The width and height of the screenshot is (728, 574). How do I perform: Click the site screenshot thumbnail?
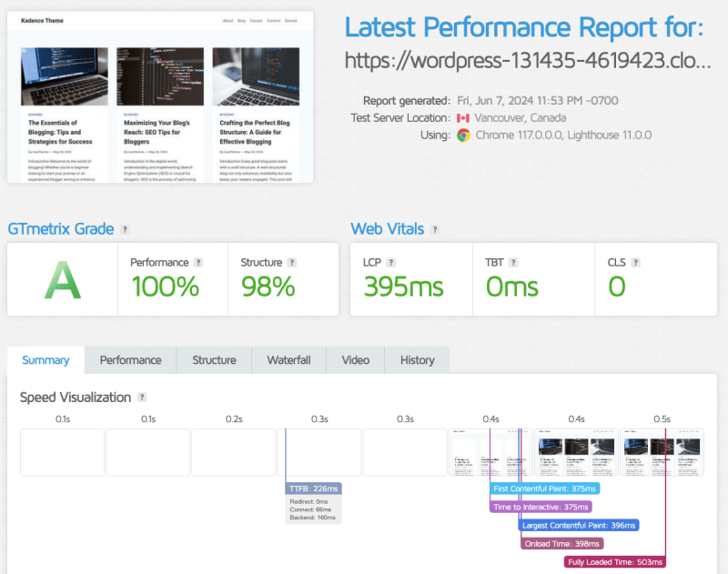point(160,97)
